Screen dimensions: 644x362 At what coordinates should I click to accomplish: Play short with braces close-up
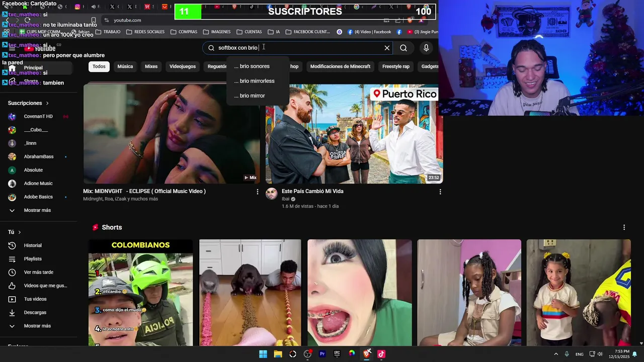360,293
